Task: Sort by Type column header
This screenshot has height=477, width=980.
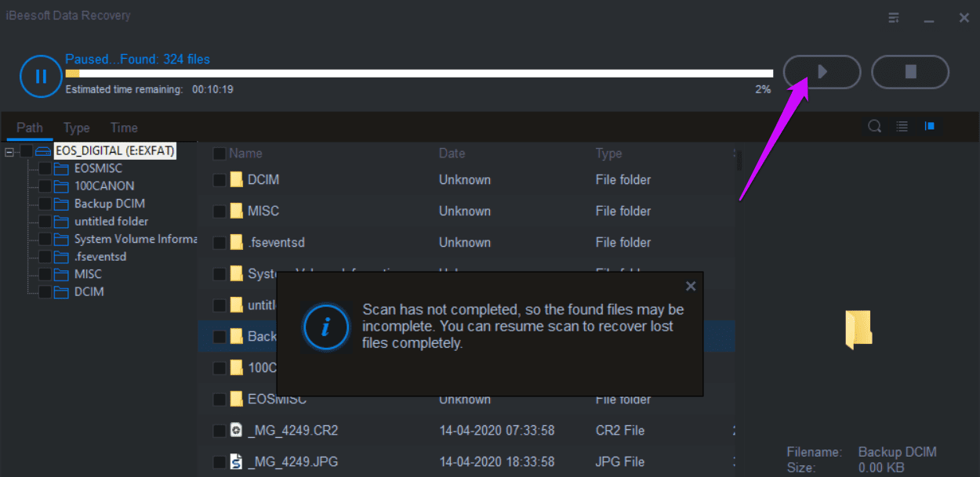Action: click(609, 154)
